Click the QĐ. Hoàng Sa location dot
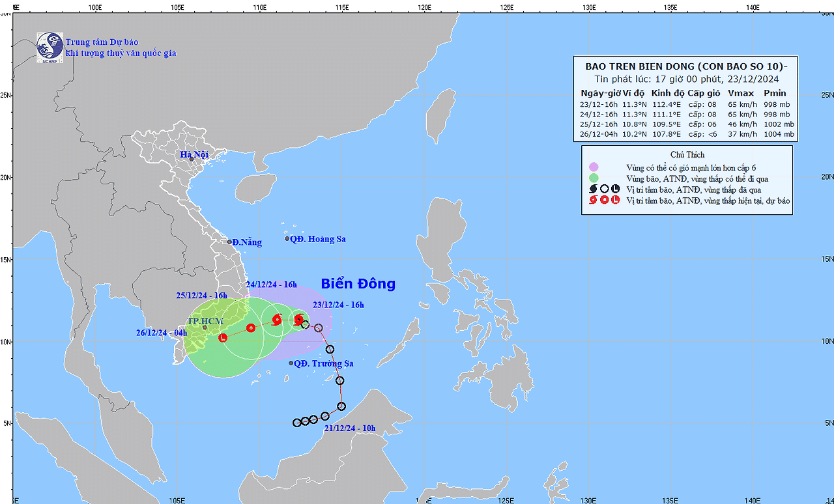 coord(287,238)
